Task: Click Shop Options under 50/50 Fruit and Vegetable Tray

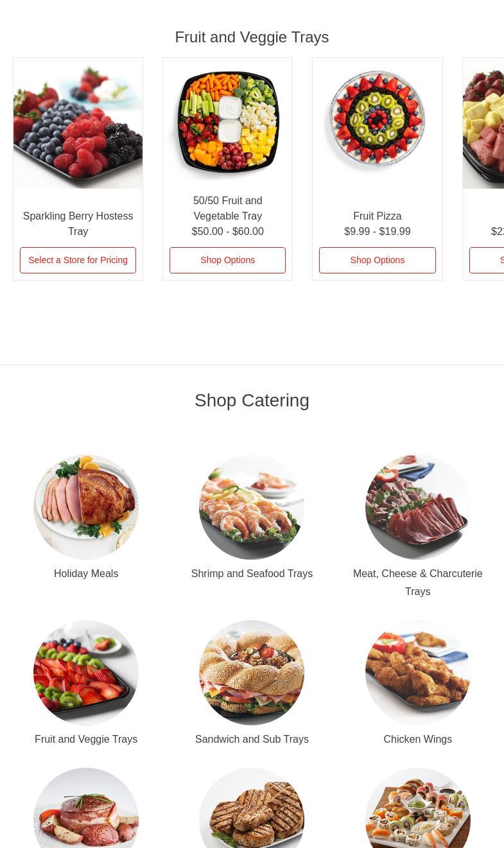Action: click(227, 260)
